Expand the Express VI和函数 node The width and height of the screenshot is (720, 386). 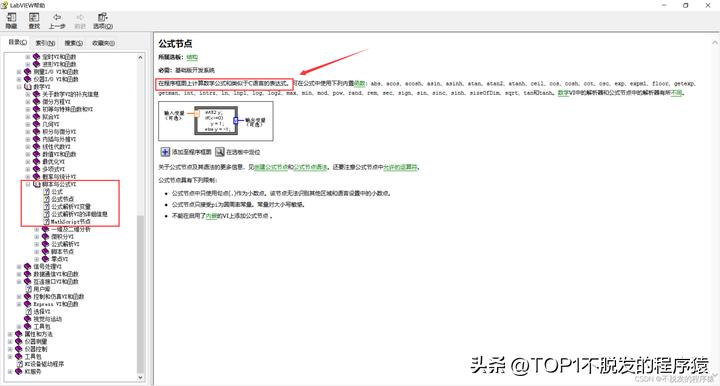(19, 304)
